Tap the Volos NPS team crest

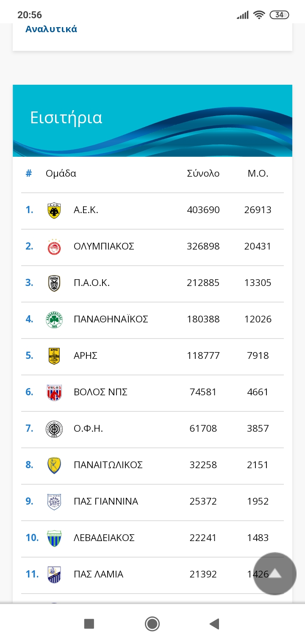pyautogui.click(x=54, y=393)
